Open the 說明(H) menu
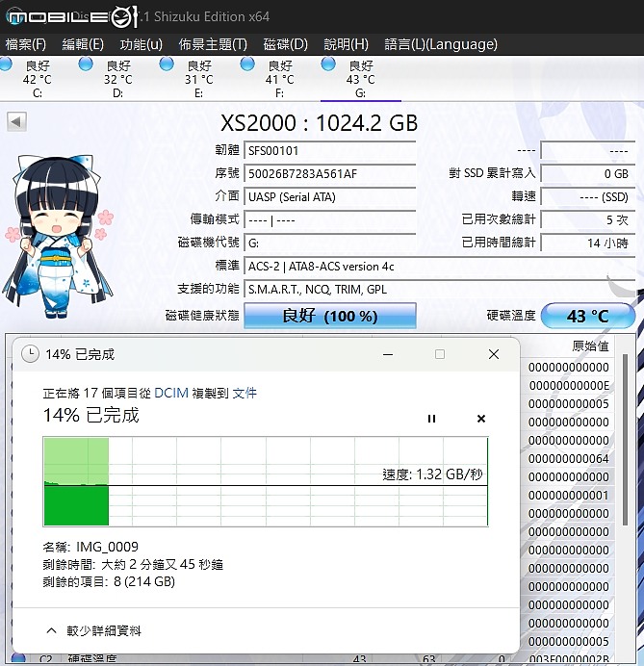Screen dimensions: 644x666 click(x=346, y=44)
